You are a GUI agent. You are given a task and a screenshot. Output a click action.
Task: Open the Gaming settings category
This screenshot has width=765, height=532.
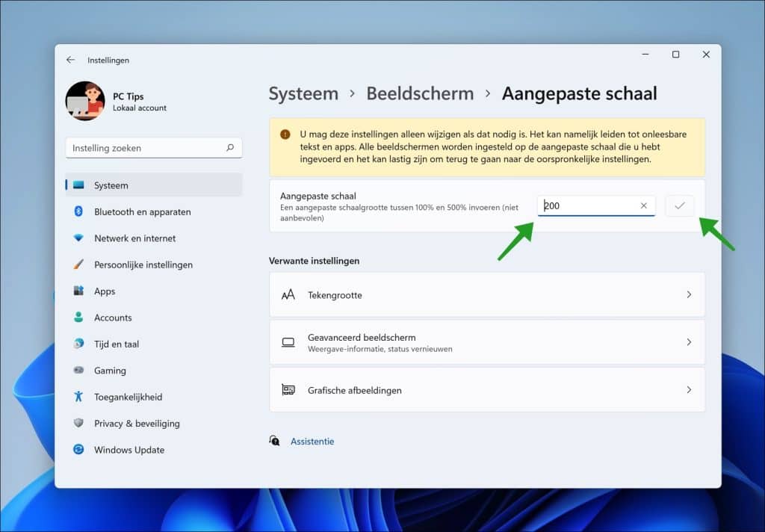(x=110, y=371)
